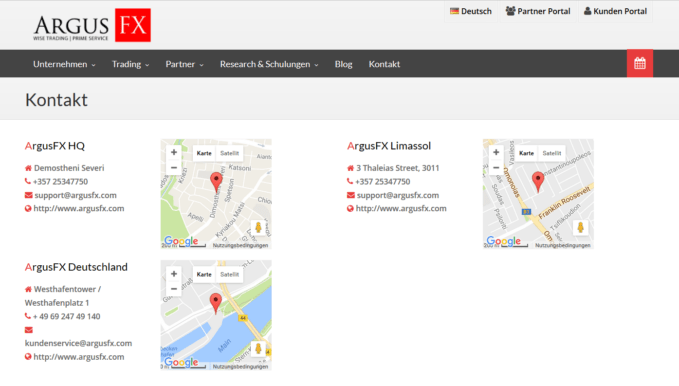Zoom in on the ArgusFX HQ map
The image size is (679, 386).
[174, 152]
